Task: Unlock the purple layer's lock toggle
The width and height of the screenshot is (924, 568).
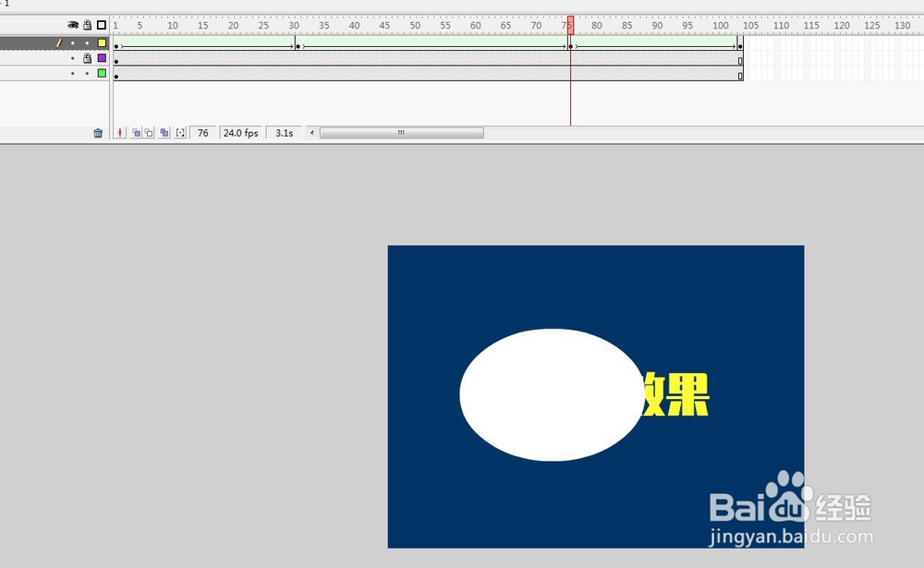Action: 87,58
